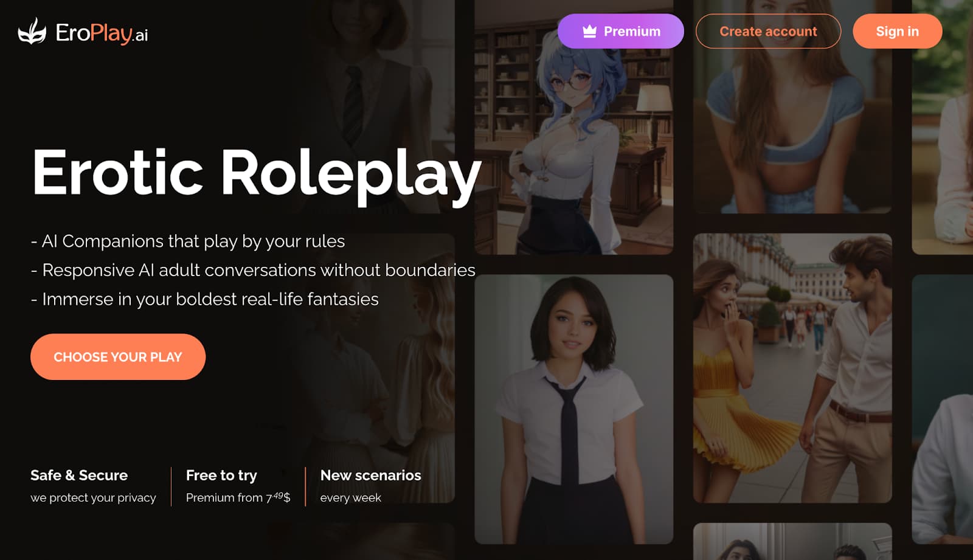The height and width of the screenshot is (560, 973).
Task: Open the woman in blue crop top card
Action: (x=792, y=106)
